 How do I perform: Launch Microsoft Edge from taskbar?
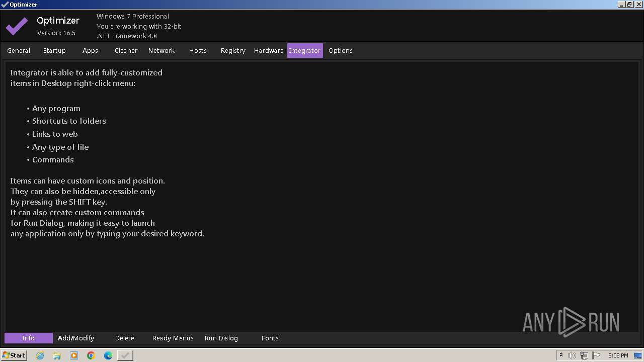[x=108, y=355]
